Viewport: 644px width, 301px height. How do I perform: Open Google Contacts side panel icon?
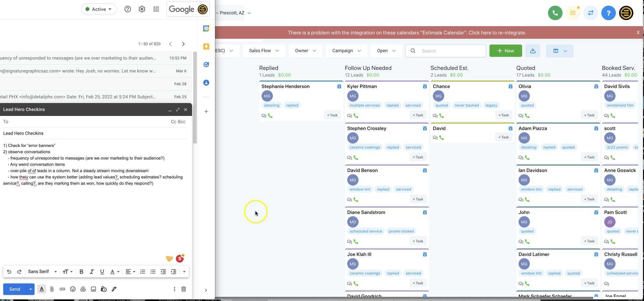pos(206,83)
